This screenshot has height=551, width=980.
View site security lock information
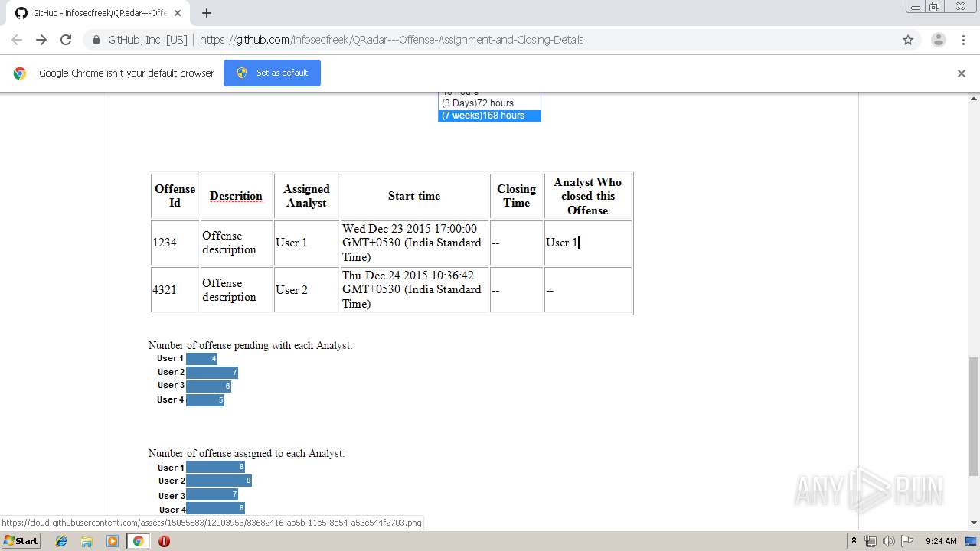[96, 40]
